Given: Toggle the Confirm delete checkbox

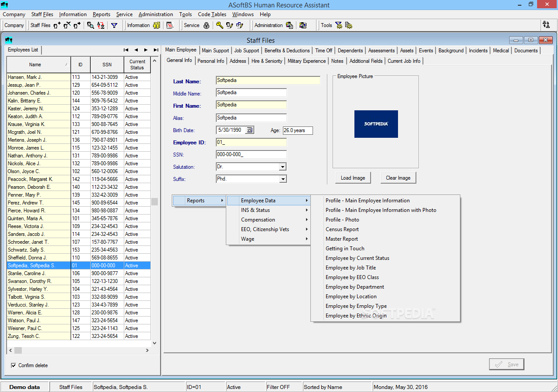Looking at the screenshot, I should tap(14, 365).
